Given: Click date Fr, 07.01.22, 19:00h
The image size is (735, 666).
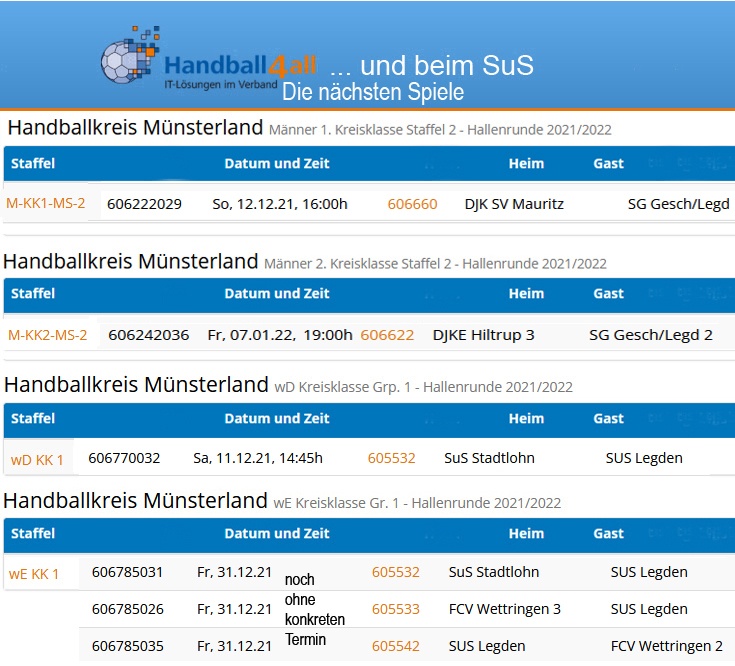Looking at the screenshot, I should (x=280, y=335).
